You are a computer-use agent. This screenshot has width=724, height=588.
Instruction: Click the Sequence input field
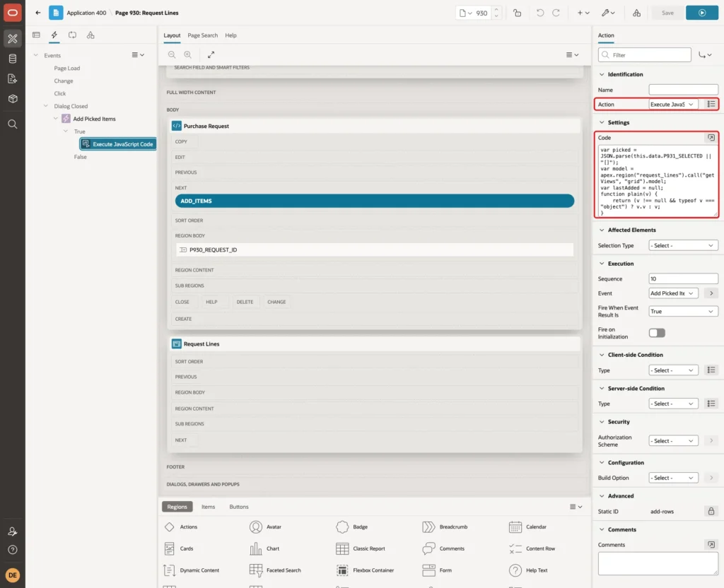point(683,278)
